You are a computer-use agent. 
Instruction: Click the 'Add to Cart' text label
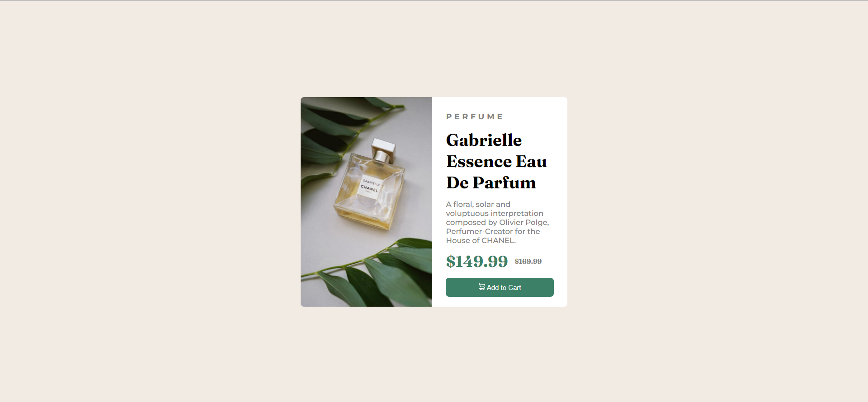click(504, 288)
